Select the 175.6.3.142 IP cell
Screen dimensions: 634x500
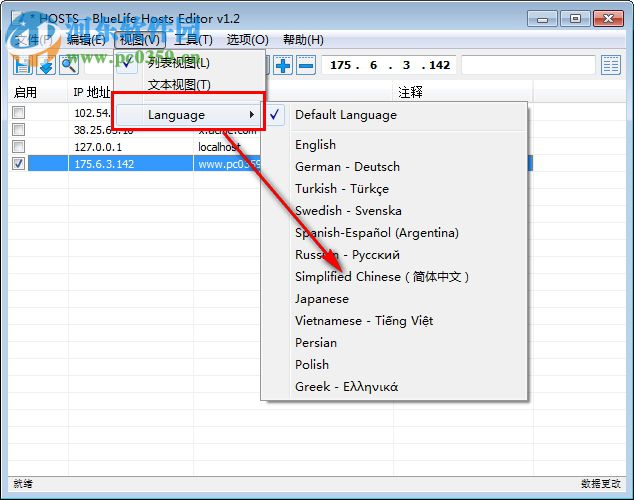(131, 164)
